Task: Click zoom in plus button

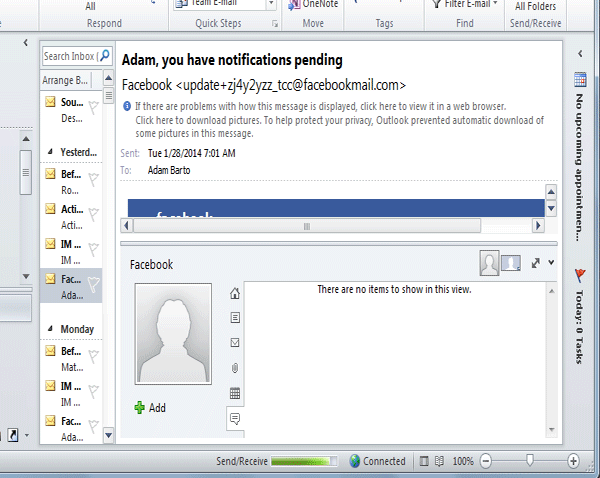Action: pos(573,461)
